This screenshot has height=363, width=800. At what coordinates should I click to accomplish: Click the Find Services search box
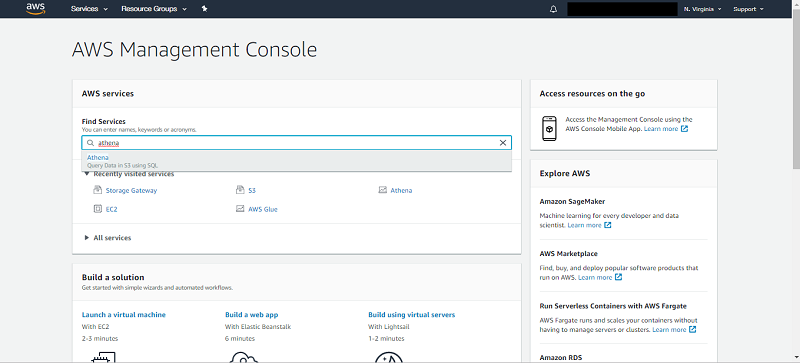[296, 143]
